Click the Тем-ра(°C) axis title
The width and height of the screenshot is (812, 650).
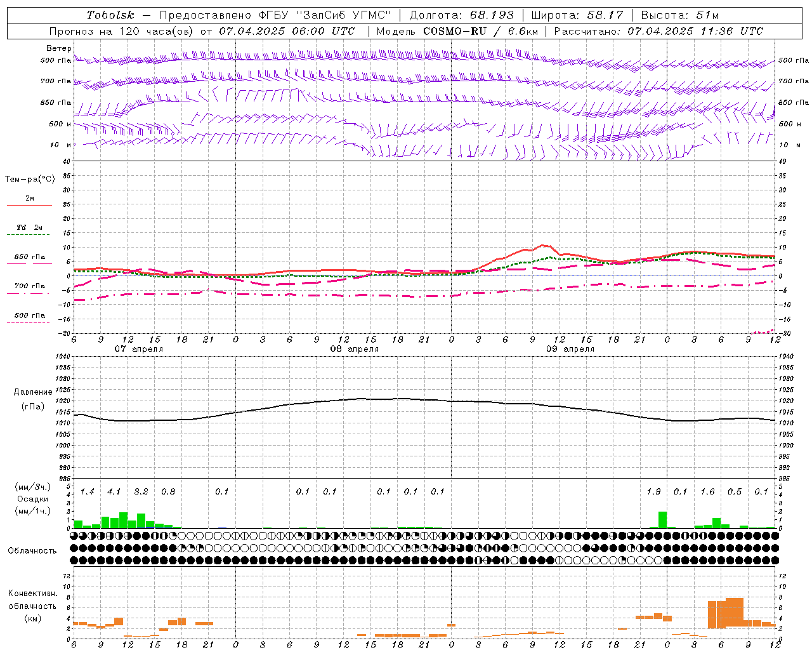point(30,180)
